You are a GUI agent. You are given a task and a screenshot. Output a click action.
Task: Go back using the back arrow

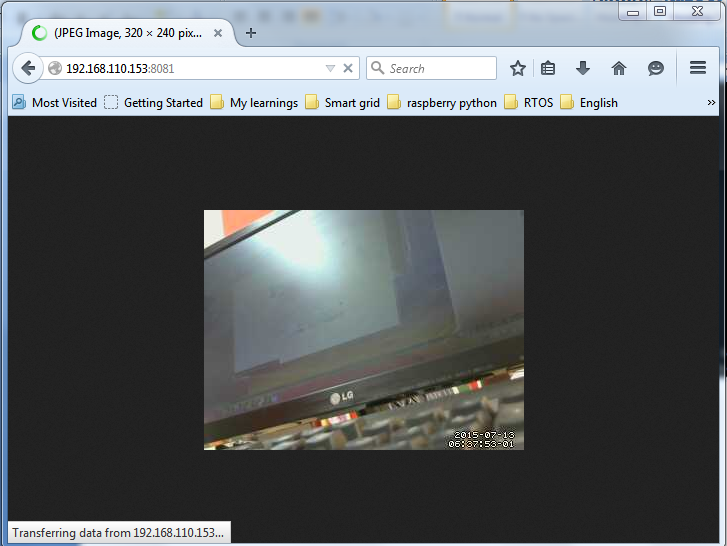coord(28,69)
